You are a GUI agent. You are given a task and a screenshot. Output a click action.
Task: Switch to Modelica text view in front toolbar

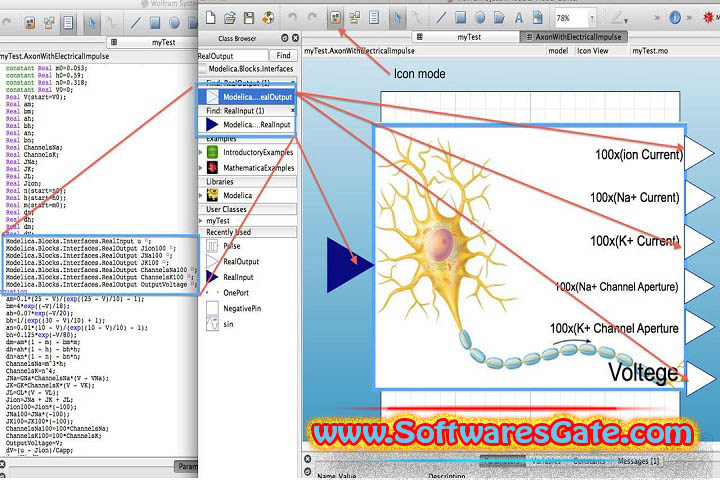(x=374, y=18)
